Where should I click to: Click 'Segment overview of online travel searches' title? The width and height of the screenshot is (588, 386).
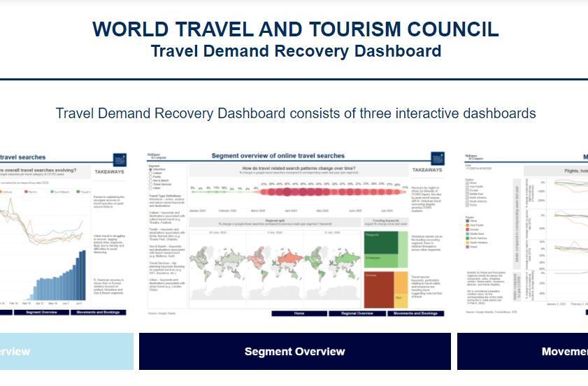[278, 156]
